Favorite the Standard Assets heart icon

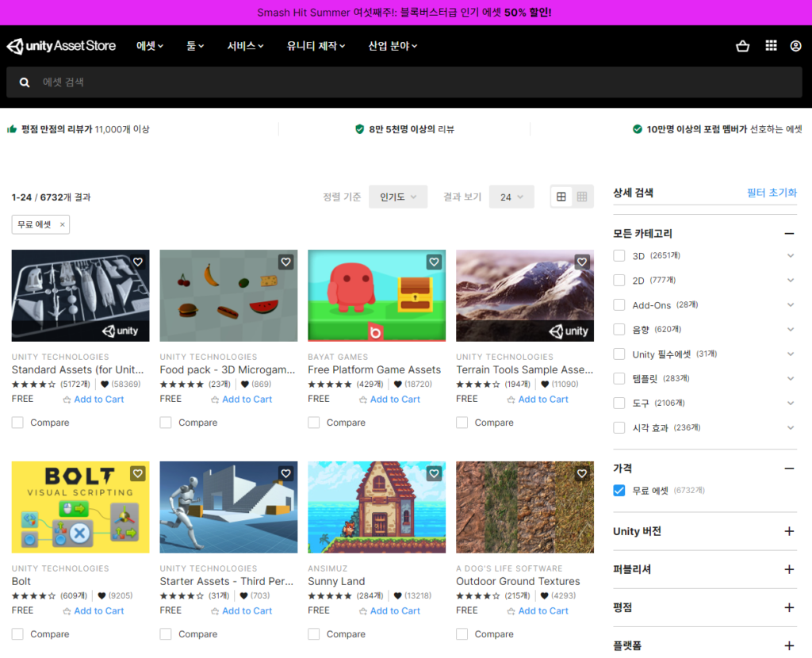coord(138,262)
